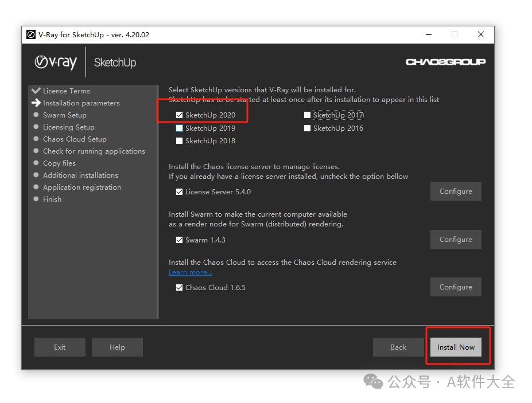The height and width of the screenshot is (403, 532).
Task: Click Application registration step
Action: click(81, 187)
